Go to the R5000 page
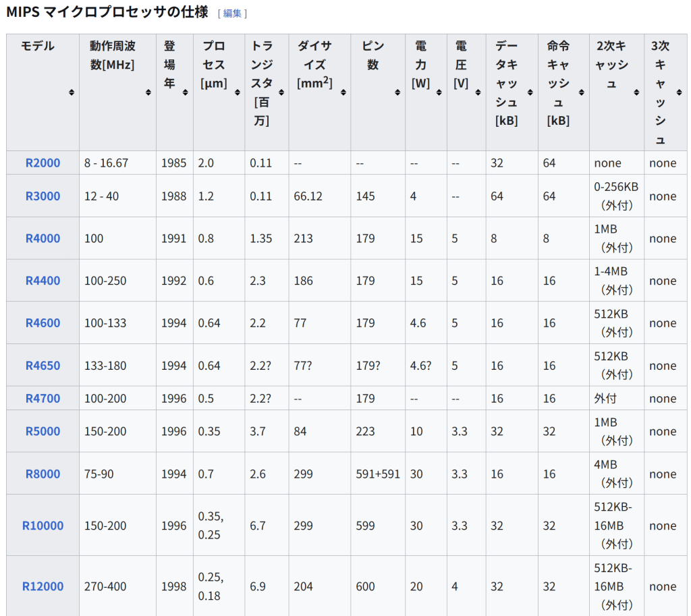Image resolution: width=691 pixels, height=616 pixels. (43, 431)
